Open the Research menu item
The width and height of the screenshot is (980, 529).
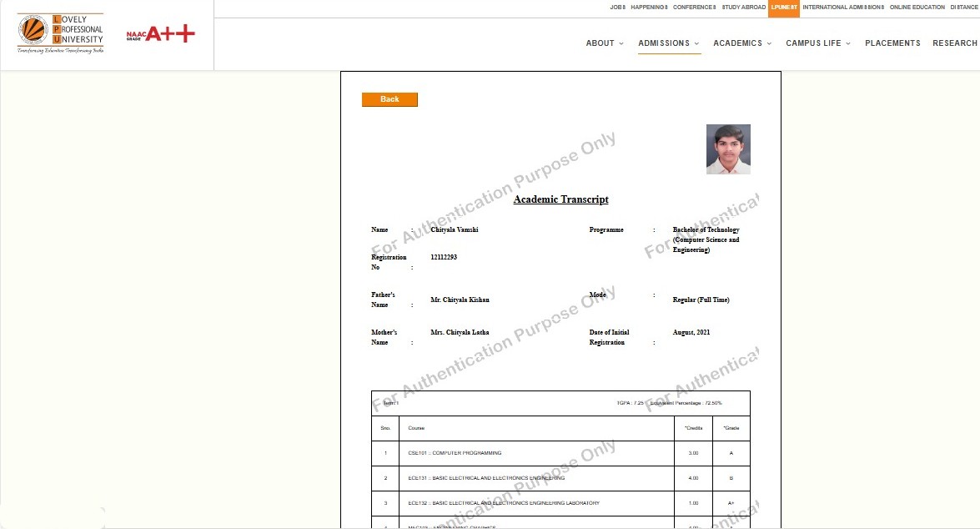[x=955, y=43]
